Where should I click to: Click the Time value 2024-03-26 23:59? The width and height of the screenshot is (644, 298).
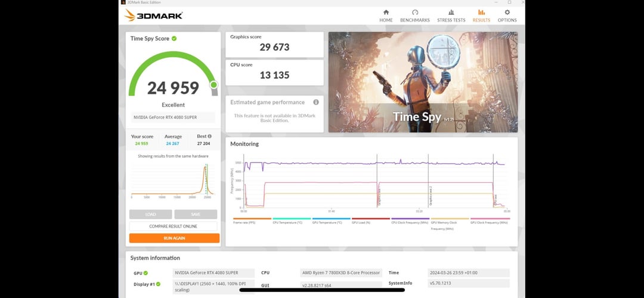(468, 273)
